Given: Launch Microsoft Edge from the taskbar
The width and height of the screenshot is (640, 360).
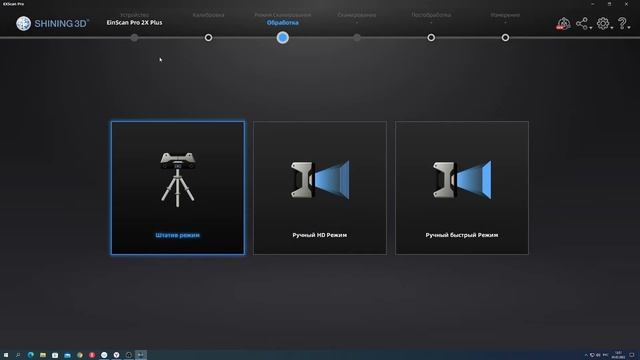Looking at the screenshot, I should [31, 355].
